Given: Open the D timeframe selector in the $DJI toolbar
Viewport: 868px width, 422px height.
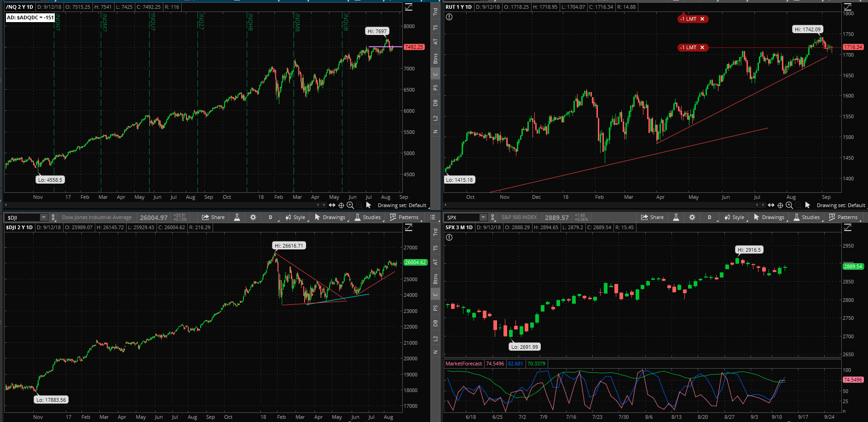Looking at the screenshot, I should click(x=271, y=217).
